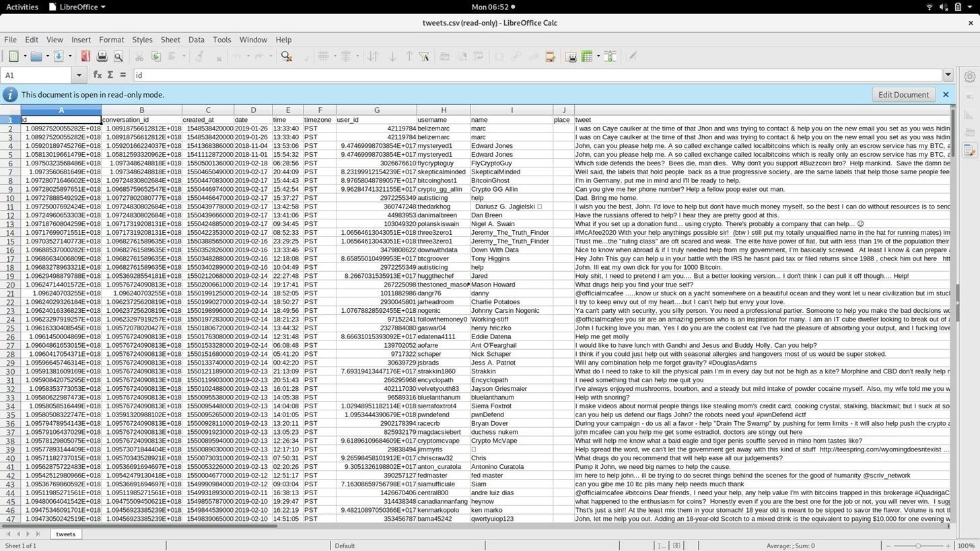Open the Data menu
This screenshot has width=980, height=551.
point(196,40)
